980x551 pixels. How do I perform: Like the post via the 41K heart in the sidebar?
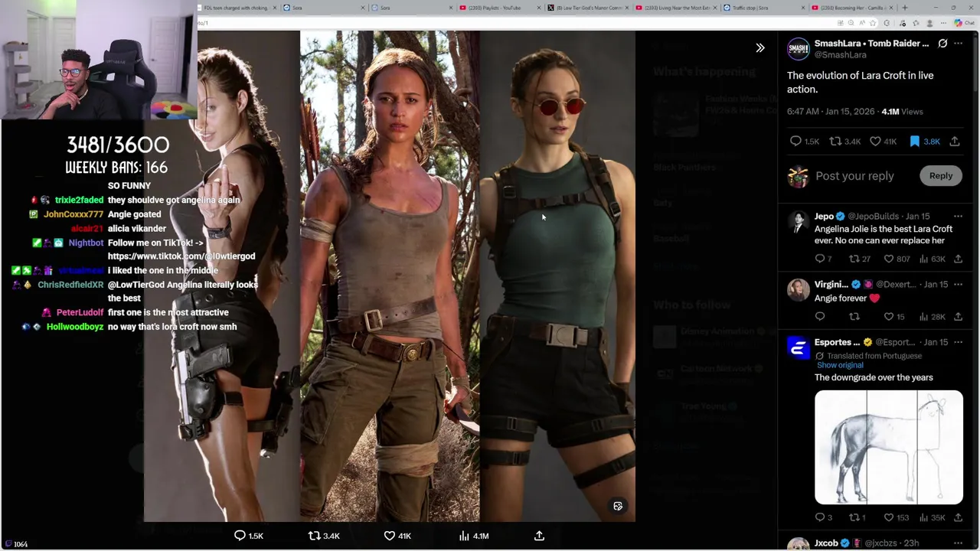coord(883,142)
